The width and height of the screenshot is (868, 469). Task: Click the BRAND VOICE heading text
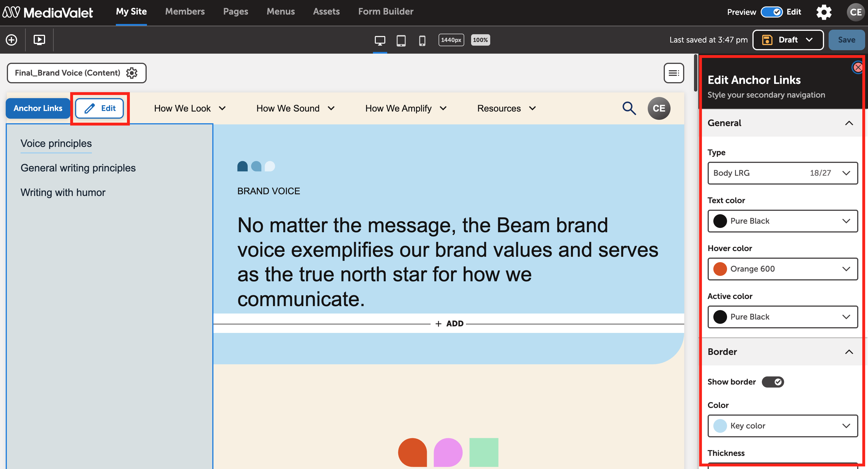tap(269, 191)
